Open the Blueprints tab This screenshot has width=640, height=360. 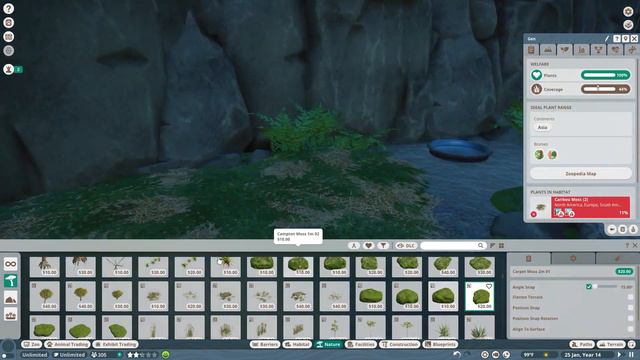pyautogui.click(x=440, y=344)
